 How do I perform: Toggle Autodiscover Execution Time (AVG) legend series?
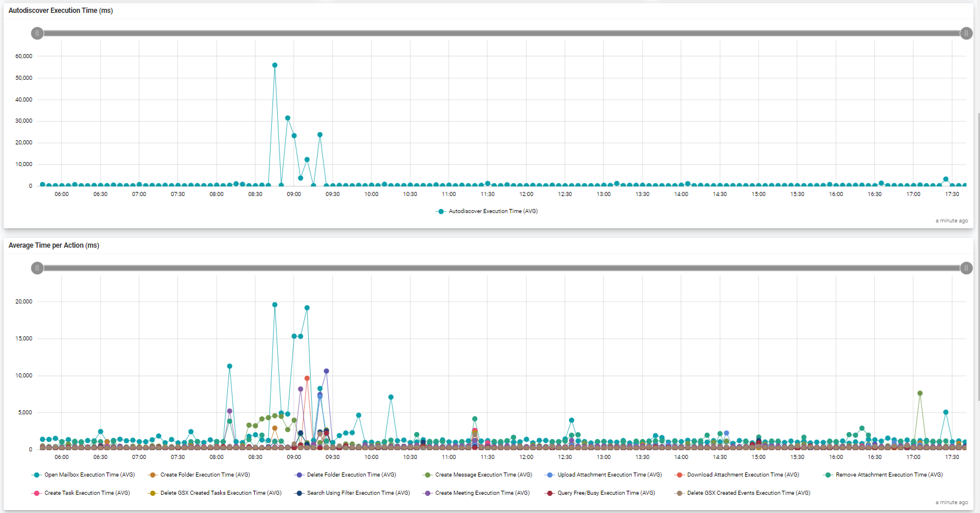tap(487, 211)
